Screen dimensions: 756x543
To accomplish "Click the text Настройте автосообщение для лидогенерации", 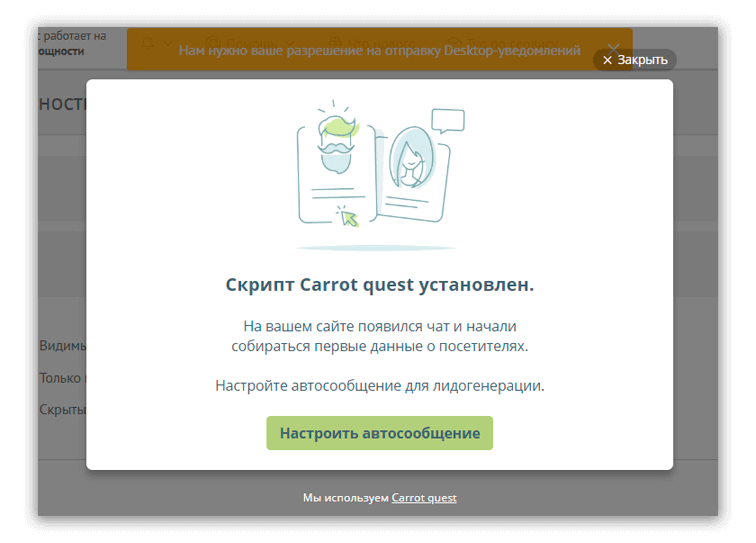I will [379, 386].
